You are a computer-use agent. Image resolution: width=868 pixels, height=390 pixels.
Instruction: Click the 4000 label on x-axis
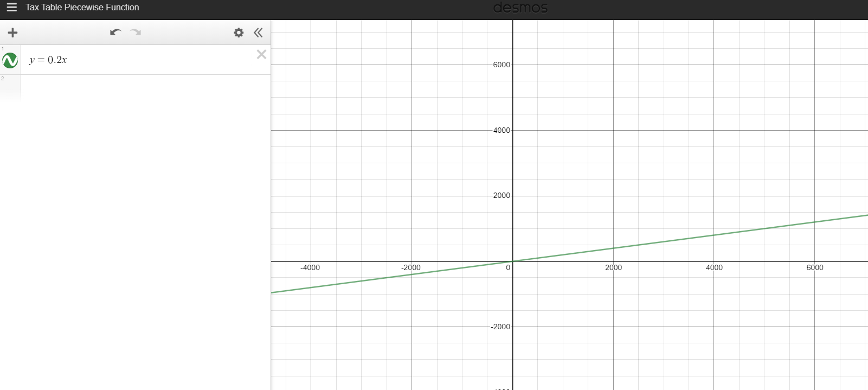click(714, 267)
